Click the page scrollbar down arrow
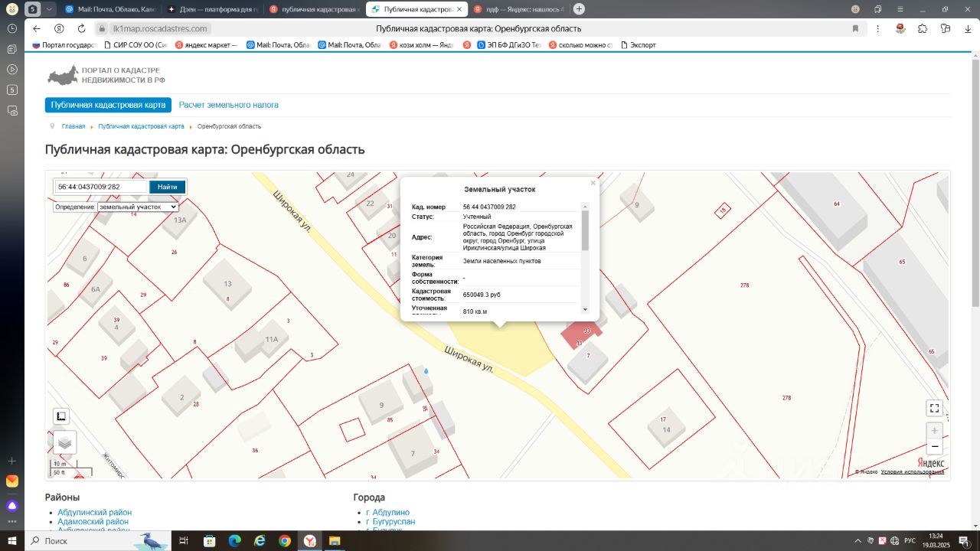The image size is (980, 551). (975, 525)
